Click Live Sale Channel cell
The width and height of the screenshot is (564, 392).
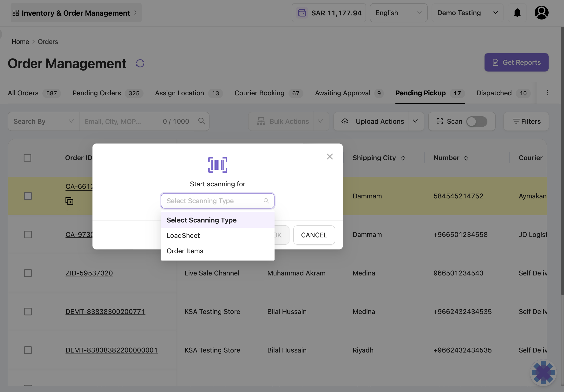click(x=212, y=273)
